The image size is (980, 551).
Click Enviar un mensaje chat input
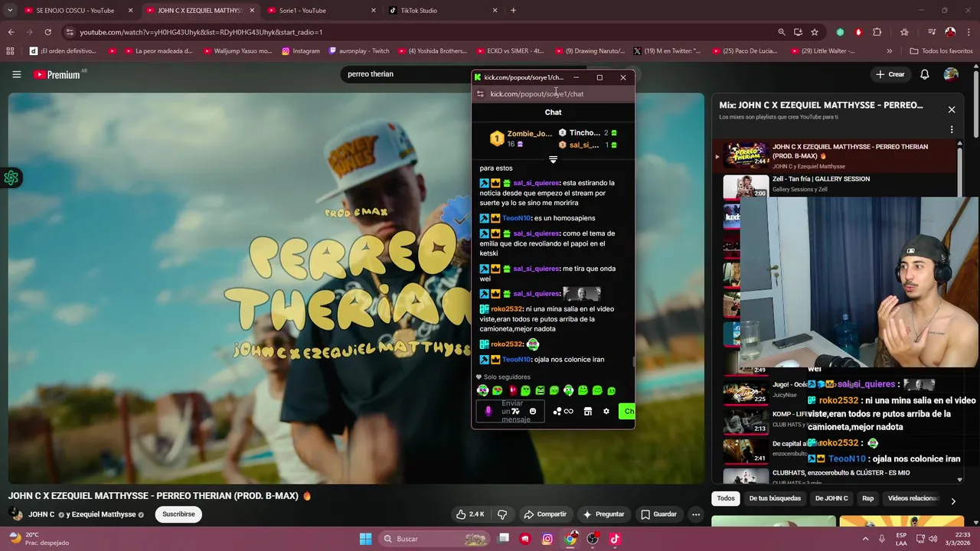(511, 411)
